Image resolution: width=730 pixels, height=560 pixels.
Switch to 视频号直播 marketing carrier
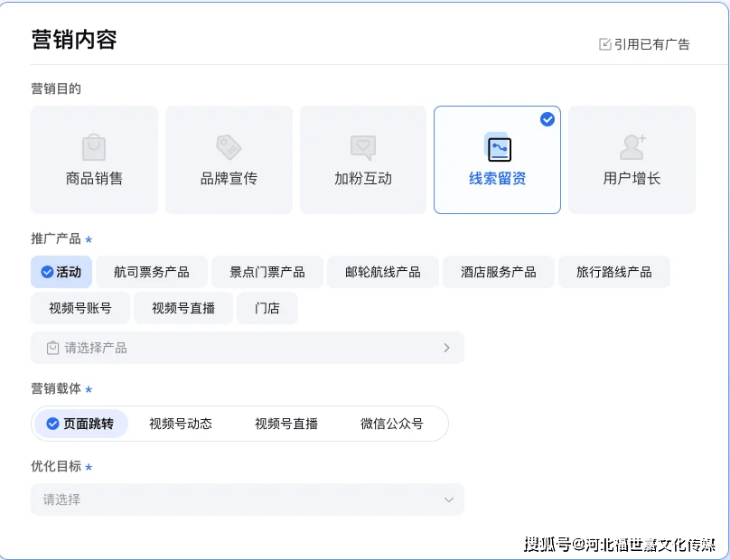click(x=286, y=424)
